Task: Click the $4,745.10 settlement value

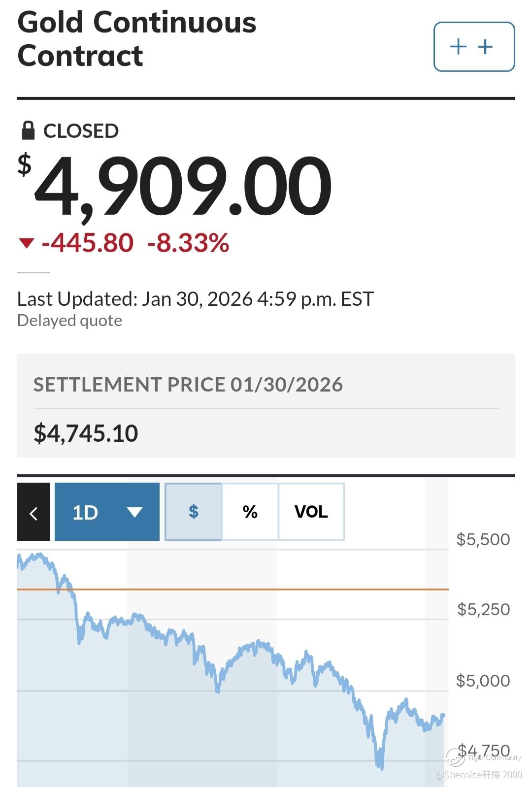Action: pyautogui.click(x=86, y=433)
